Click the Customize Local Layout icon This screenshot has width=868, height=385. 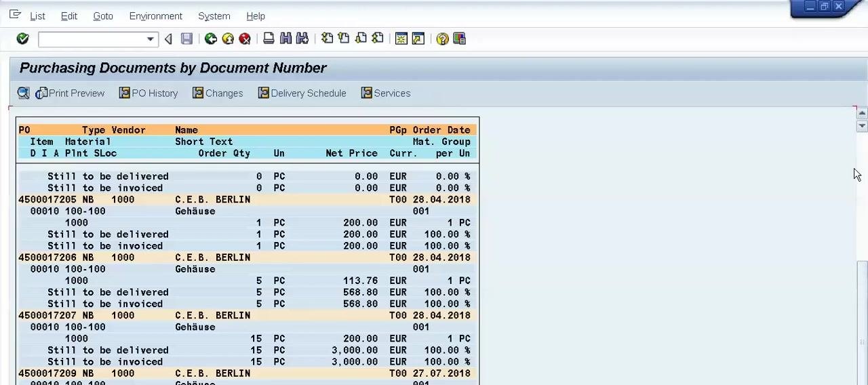pos(459,39)
